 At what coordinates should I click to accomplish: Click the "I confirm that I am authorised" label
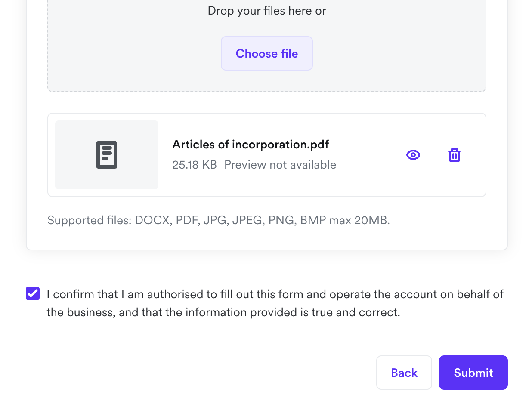[x=129, y=294]
